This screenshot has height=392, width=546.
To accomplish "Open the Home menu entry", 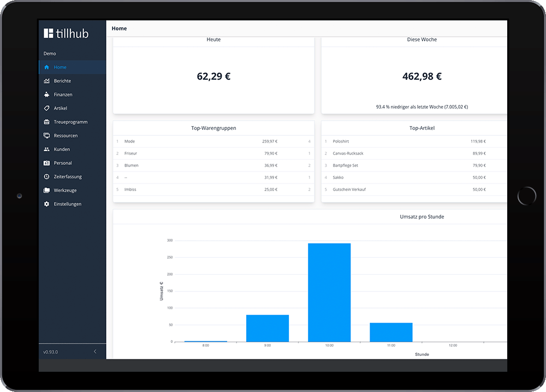I will 73,67.
